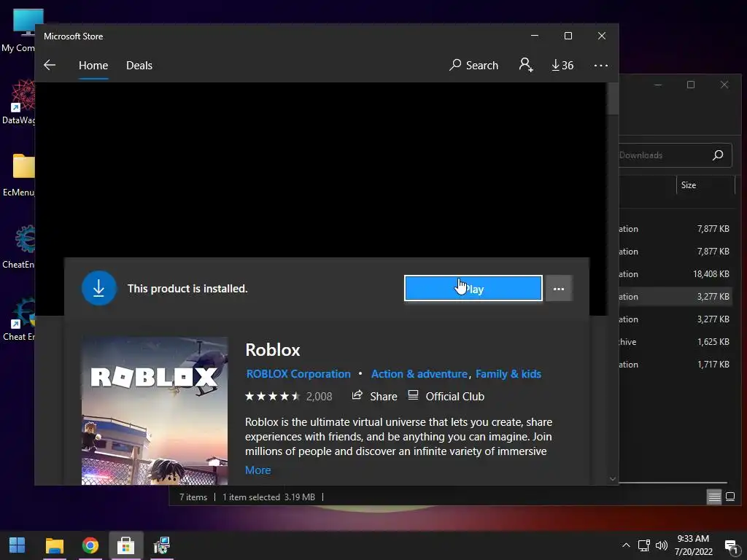
Task: Show hidden system tray icons
Action: 626,545
